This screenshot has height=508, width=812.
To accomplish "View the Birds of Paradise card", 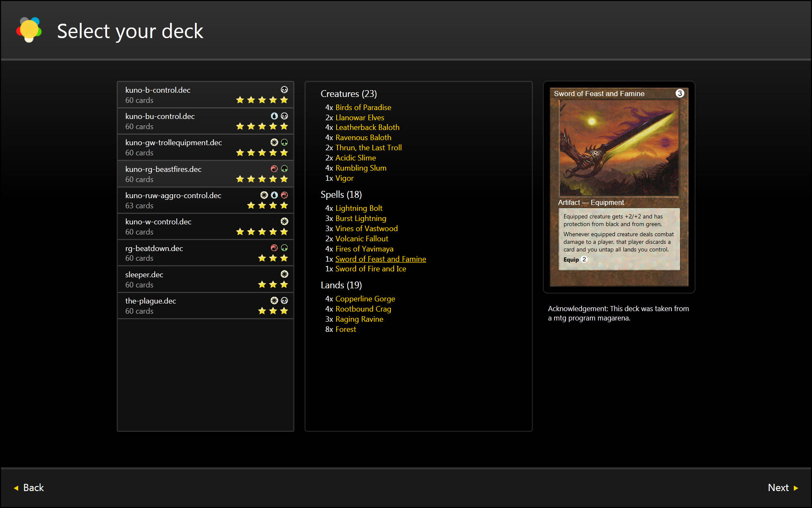I will (x=363, y=108).
